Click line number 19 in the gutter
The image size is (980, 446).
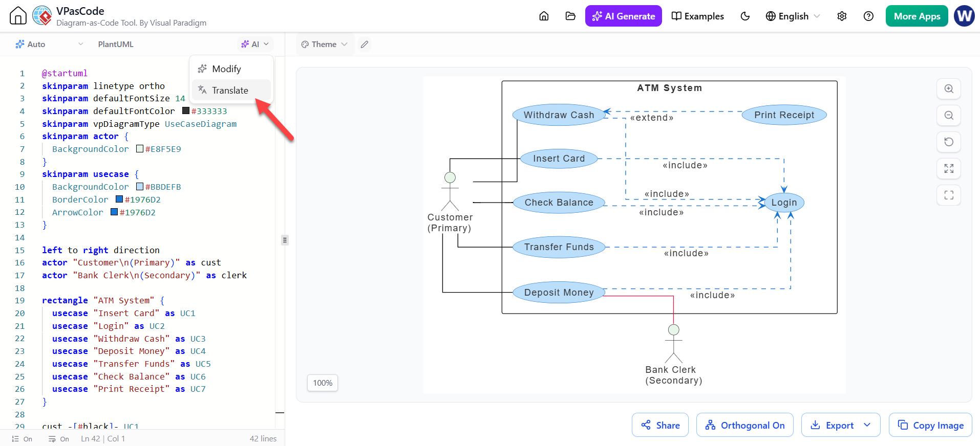coord(19,300)
